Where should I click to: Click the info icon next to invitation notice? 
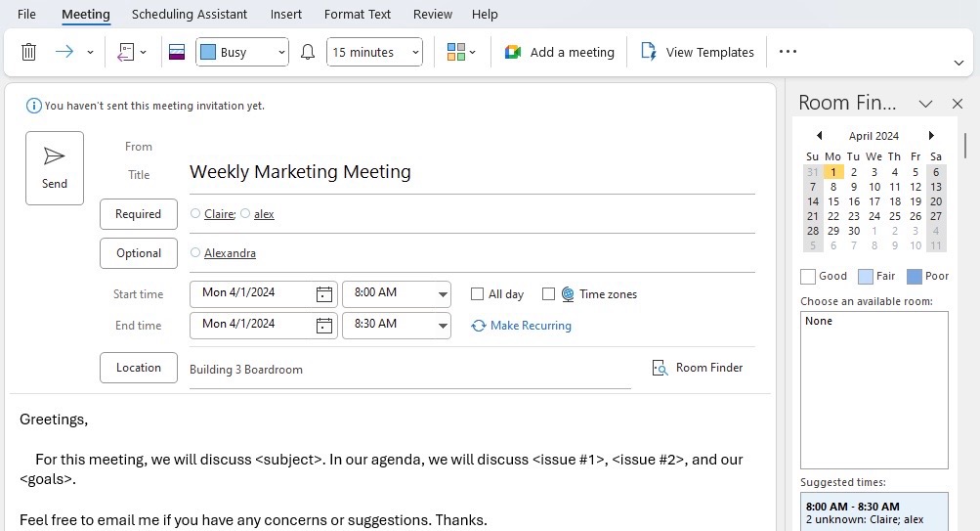(34, 106)
